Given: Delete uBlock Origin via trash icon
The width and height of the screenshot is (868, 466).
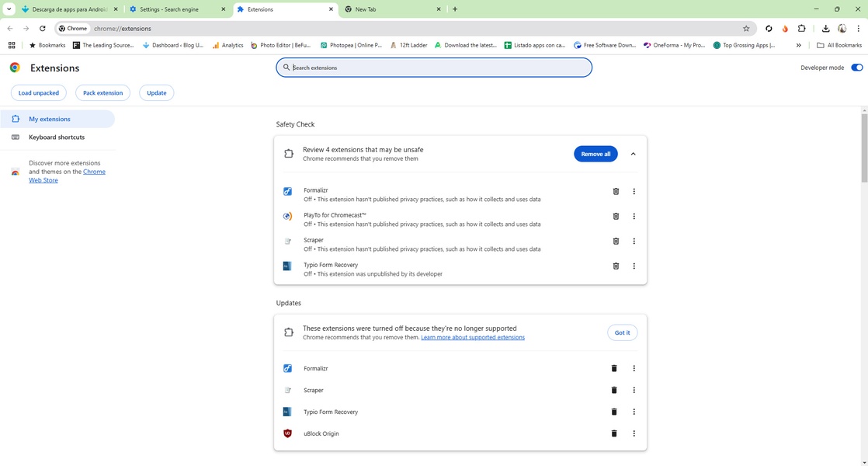Looking at the screenshot, I should pyautogui.click(x=613, y=434).
